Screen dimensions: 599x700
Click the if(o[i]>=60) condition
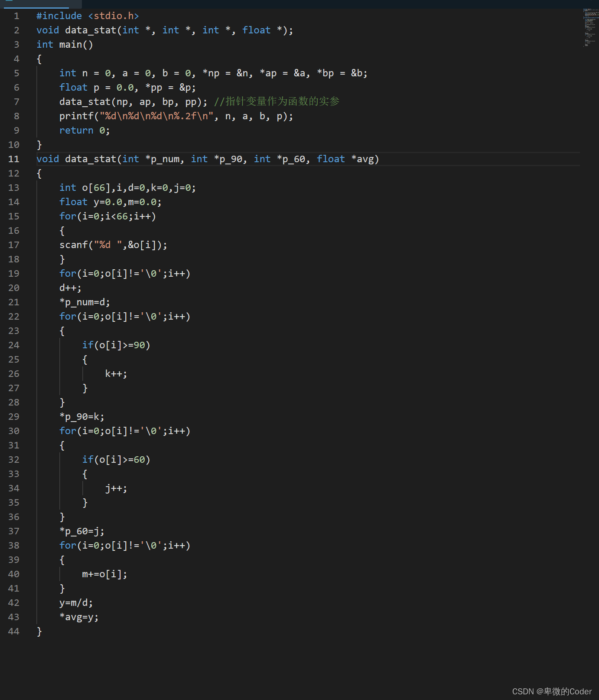pyautogui.click(x=116, y=460)
